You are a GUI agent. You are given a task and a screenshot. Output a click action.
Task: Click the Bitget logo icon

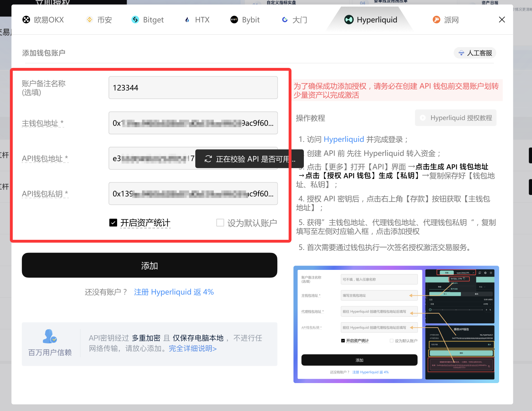click(x=135, y=20)
